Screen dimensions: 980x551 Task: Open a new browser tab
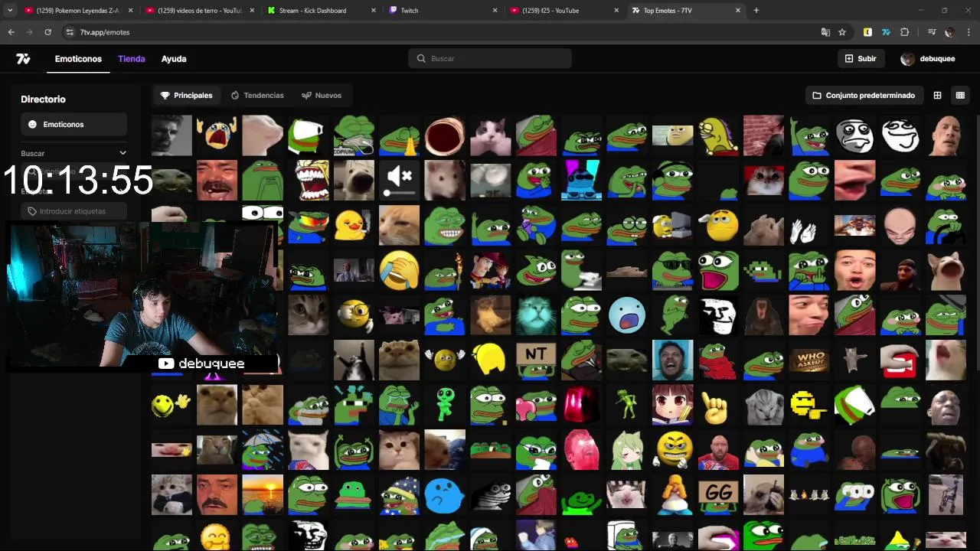(x=756, y=11)
